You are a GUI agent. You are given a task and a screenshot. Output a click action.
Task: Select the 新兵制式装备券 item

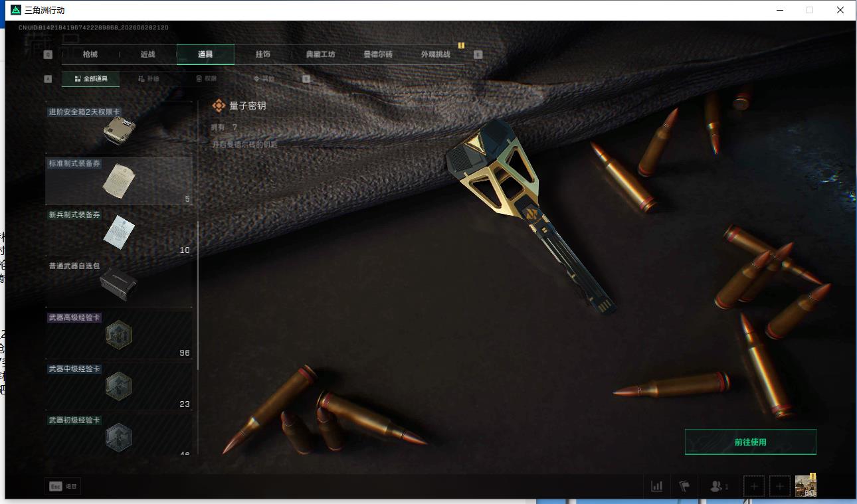(x=119, y=232)
